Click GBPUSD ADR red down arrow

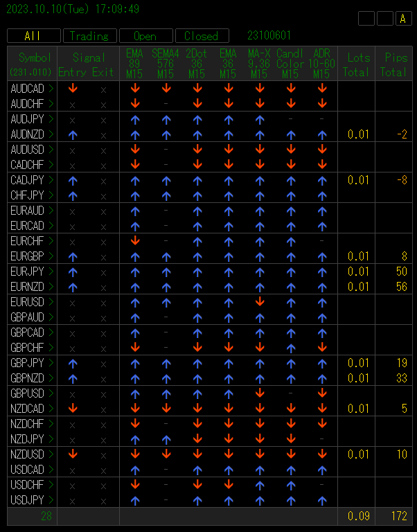(322, 393)
